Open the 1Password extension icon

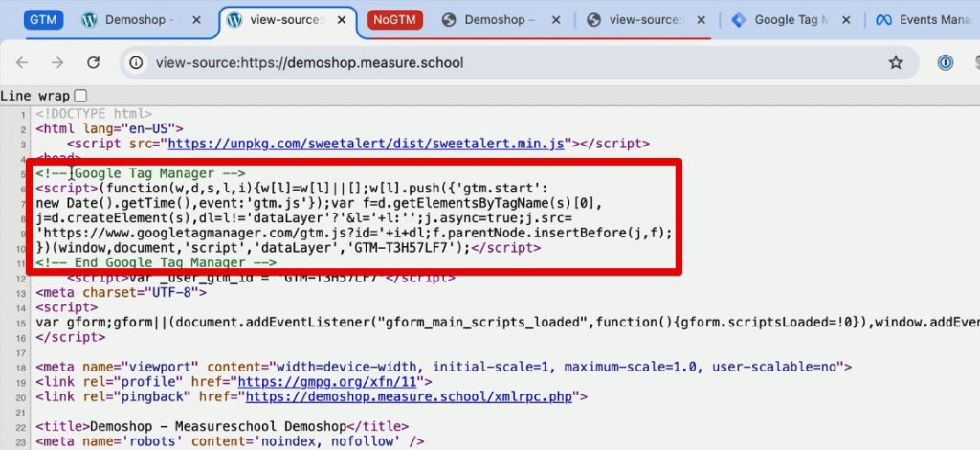click(x=945, y=62)
